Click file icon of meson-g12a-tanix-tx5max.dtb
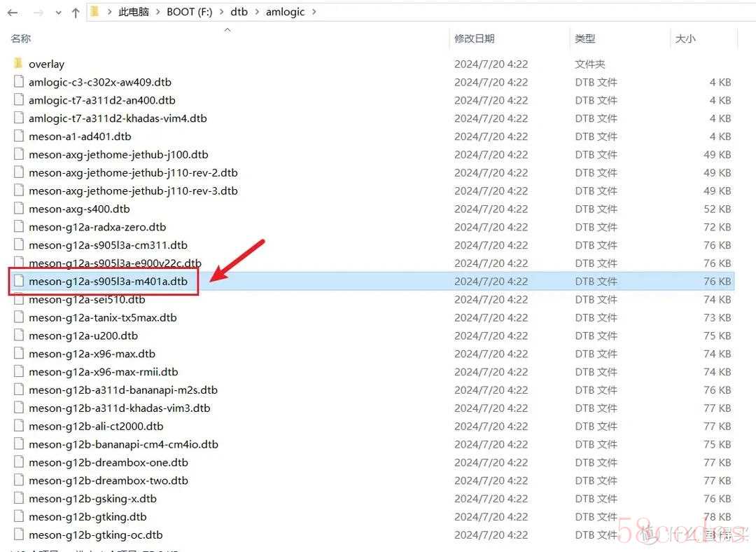The image size is (756, 552). tap(18, 317)
